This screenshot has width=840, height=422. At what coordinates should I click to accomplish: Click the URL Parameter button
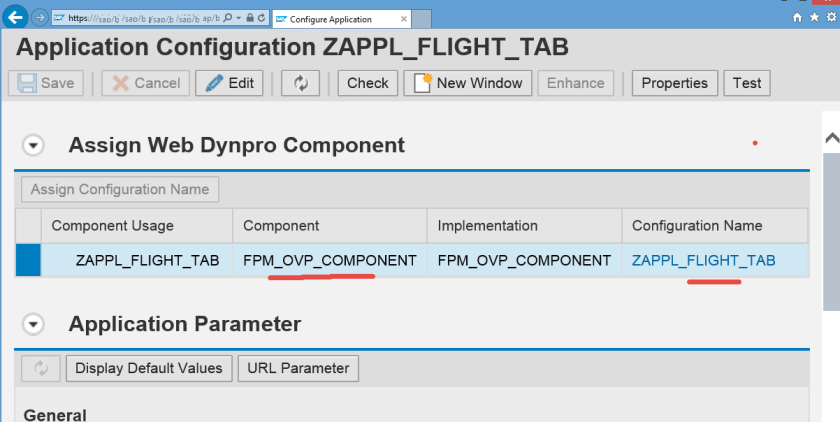(x=298, y=368)
